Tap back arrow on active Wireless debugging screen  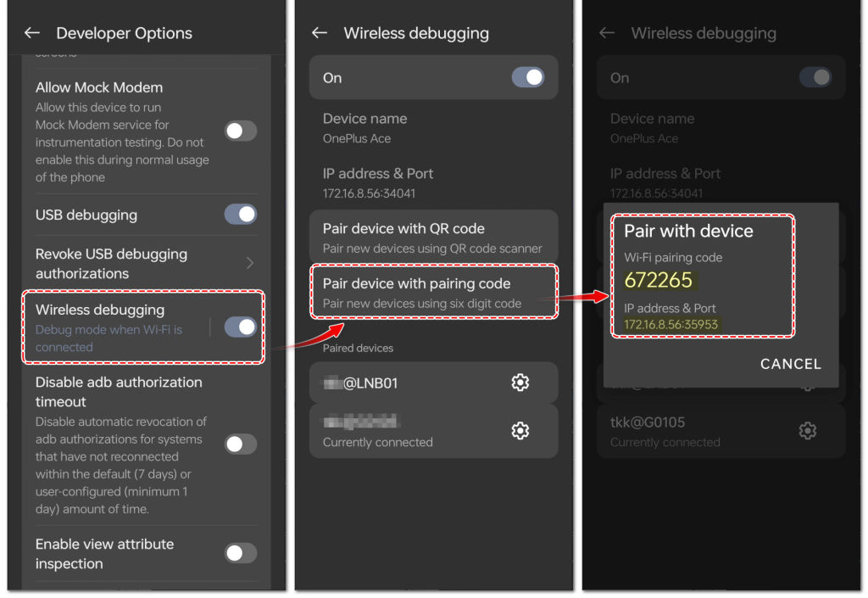tap(320, 33)
